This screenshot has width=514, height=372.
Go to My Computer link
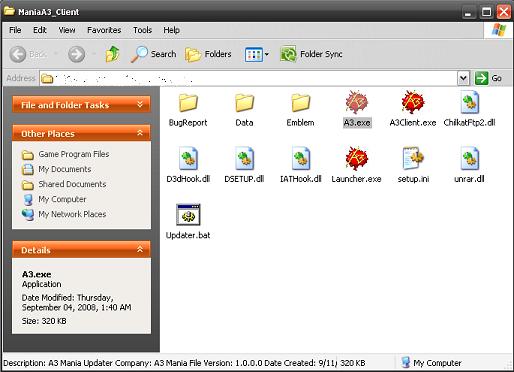point(62,199)
